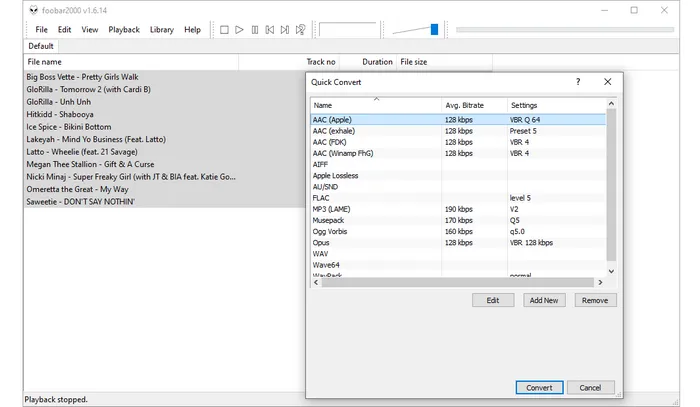
Task: Select Latto - Wheelie track
Action: coord(164,152)
